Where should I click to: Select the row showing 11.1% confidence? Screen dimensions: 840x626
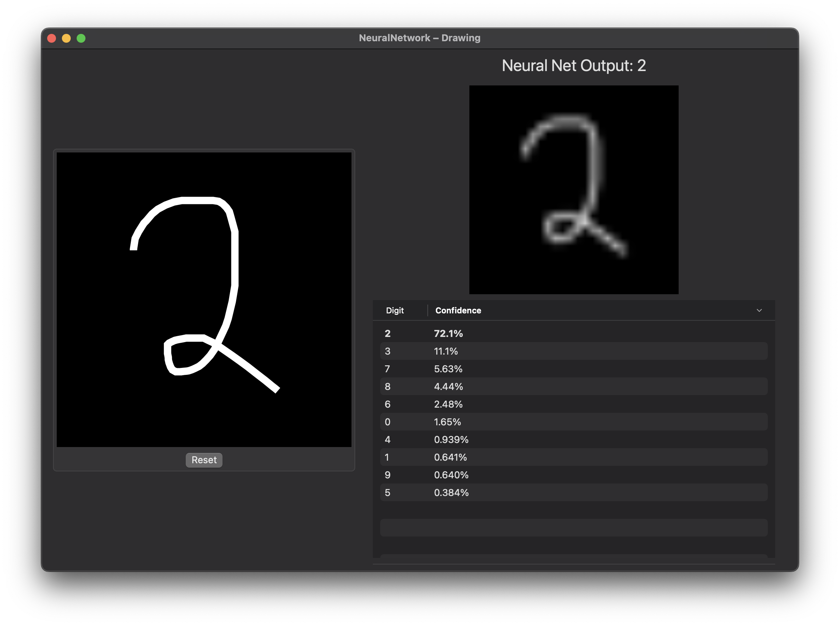click(574, 351)
